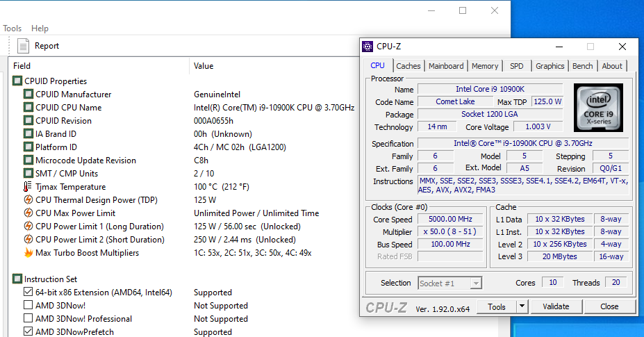Click the Max TDP value 125.0 W

(x=547, y=101)
